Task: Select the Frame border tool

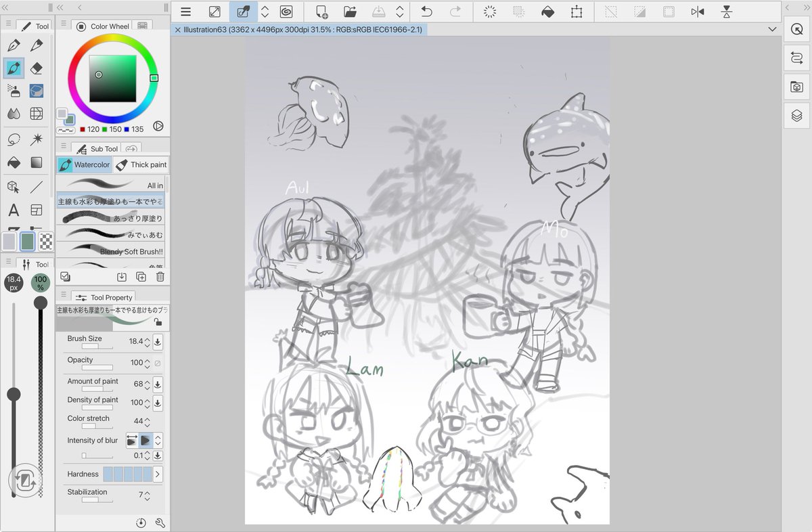Action: 37,210
